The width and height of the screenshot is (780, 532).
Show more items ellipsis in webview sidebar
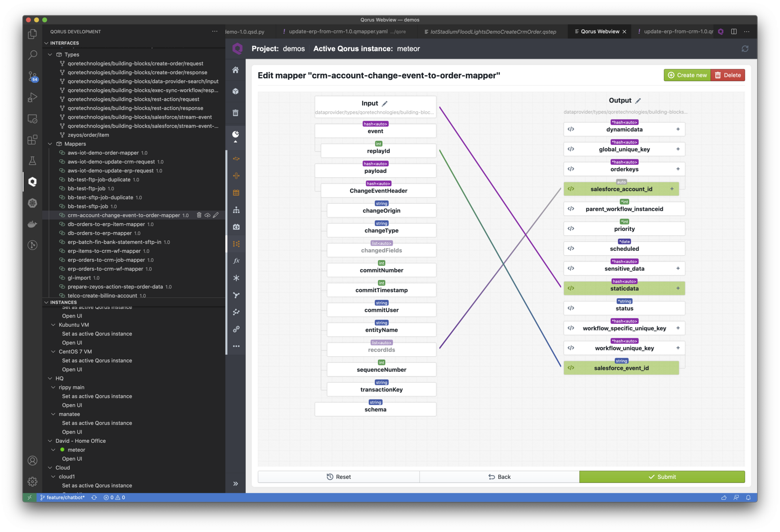(236, 346)
